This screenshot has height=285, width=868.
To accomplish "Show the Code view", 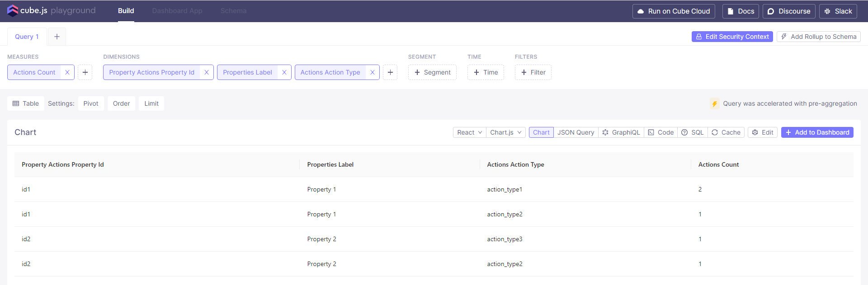I will point(661,132).
